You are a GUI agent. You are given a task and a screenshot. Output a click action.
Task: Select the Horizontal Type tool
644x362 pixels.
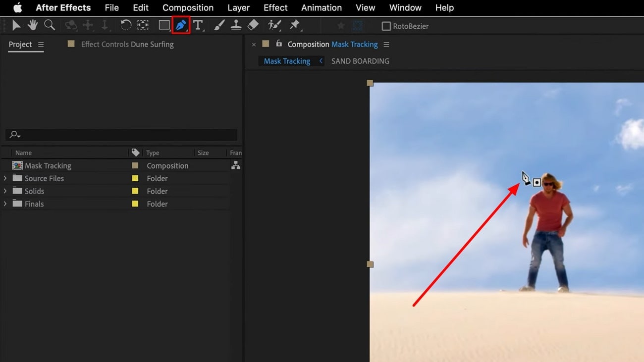tap(198, 25)
